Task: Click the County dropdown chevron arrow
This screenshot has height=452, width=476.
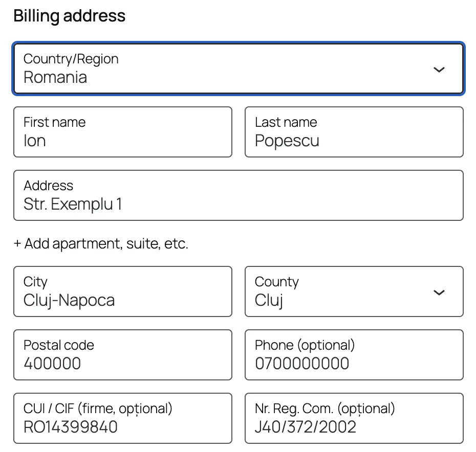Action: click(x=439, y=292)
